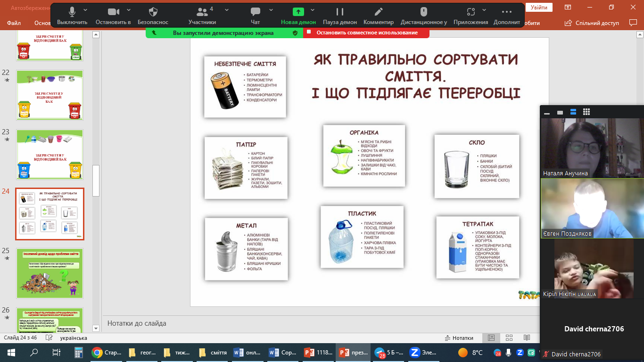The width and height of the screenshot is (644, 362).
Task: Open the Файл menu tab
Action: coord(14,23)
